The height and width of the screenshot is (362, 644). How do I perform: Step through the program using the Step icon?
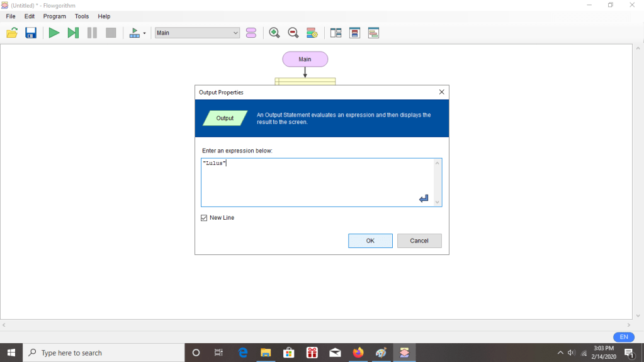click(73, 33)
